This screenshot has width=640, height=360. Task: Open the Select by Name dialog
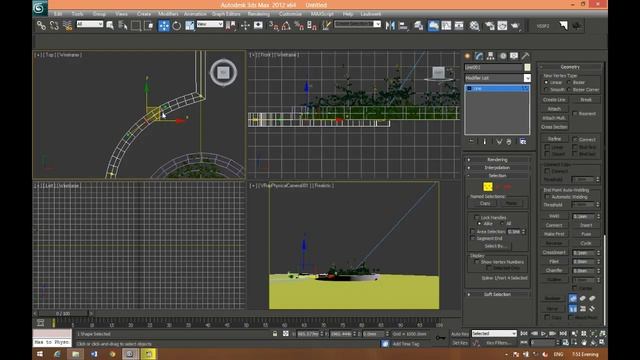pyautogui.click(x=123, y=26)
